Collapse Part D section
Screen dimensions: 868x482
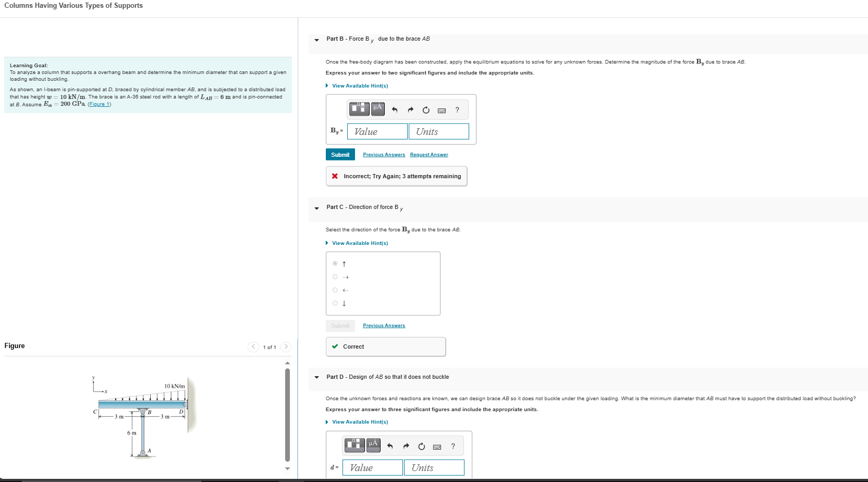coord(316,377)
